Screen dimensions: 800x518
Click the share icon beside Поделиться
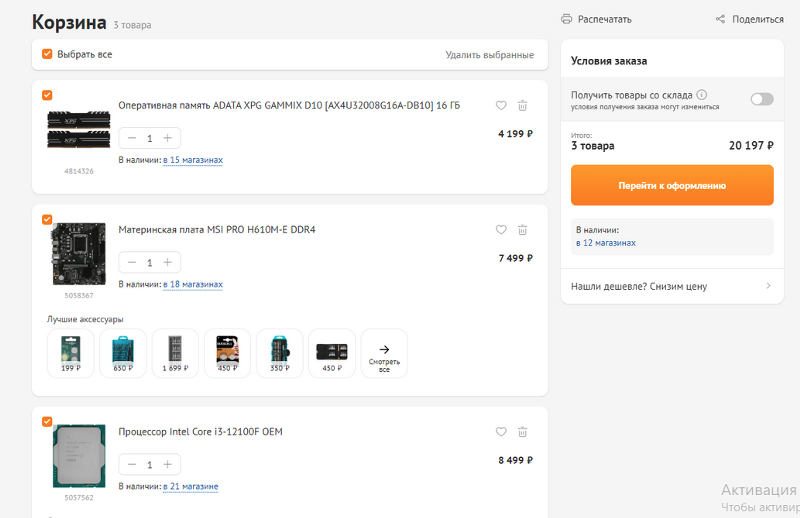[720, 19]
